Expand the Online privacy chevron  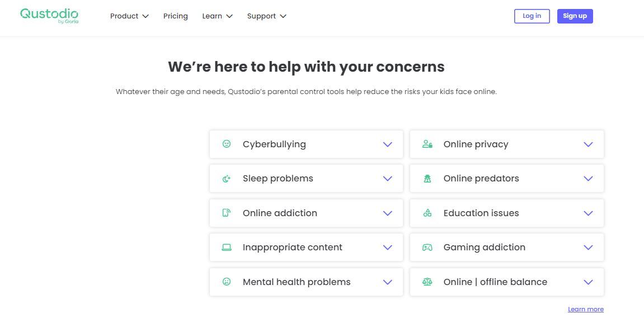588,144
